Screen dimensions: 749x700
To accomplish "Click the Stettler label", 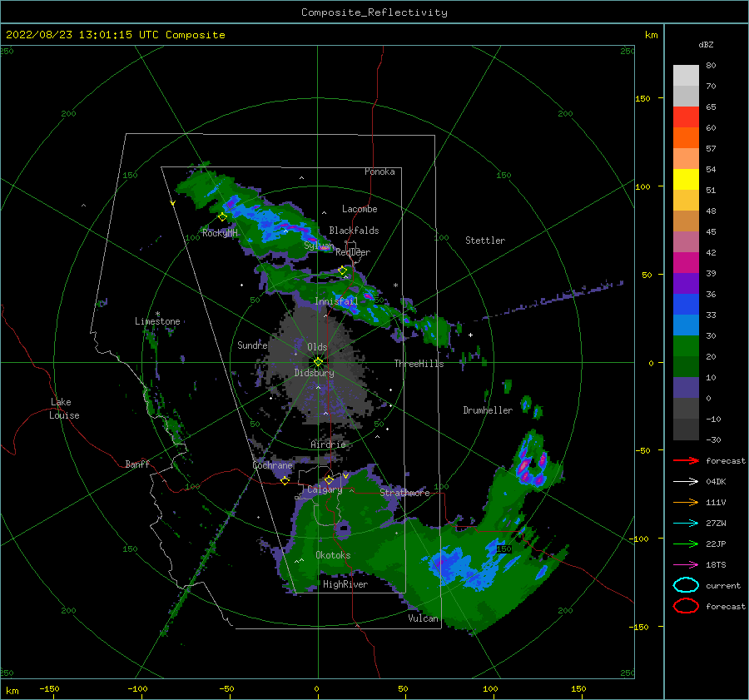I will pyautogui.click(x=485, y=241).
